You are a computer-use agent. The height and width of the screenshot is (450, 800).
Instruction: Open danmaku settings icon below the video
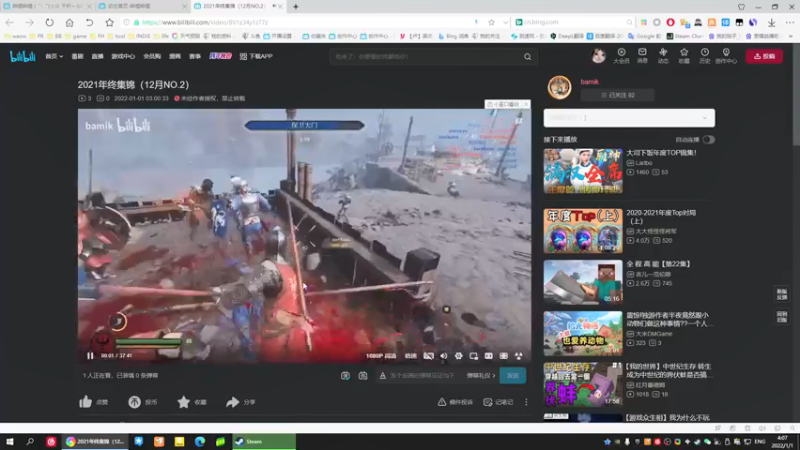(x=363, y=376)
